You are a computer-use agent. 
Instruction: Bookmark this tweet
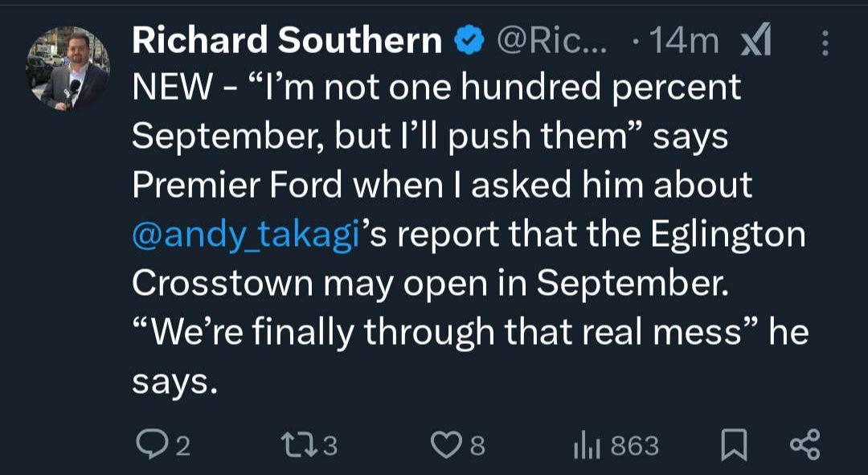click(x=732, y=446)
